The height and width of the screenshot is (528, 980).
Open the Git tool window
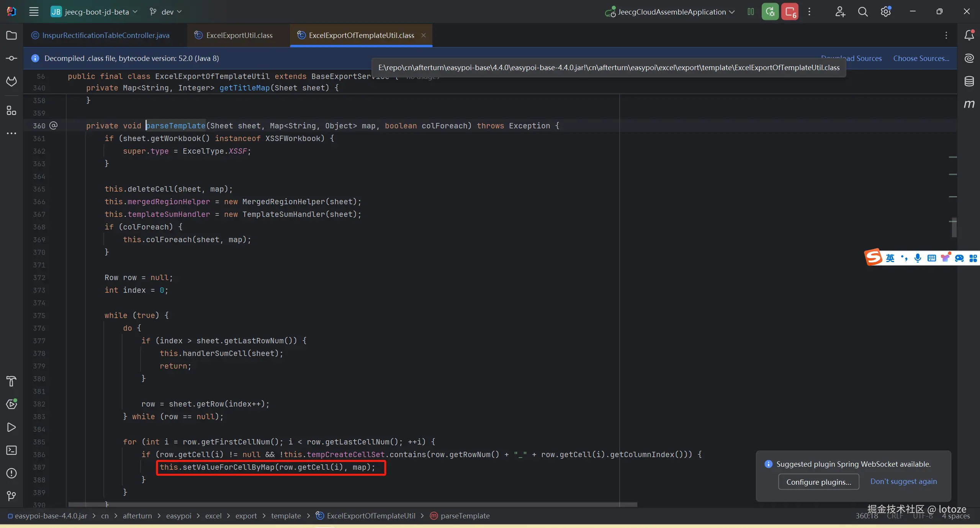[11, 496]
